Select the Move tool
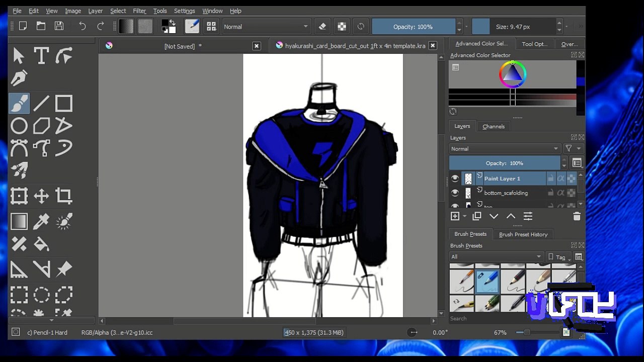This screenshot has width=644, height=362. pyautogui.click(x=41, y=196)
